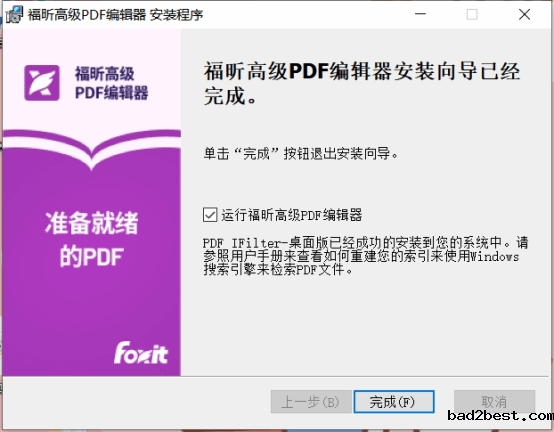Click the PDF IFilter installation notice paragraph

click(x=366, y=256)
